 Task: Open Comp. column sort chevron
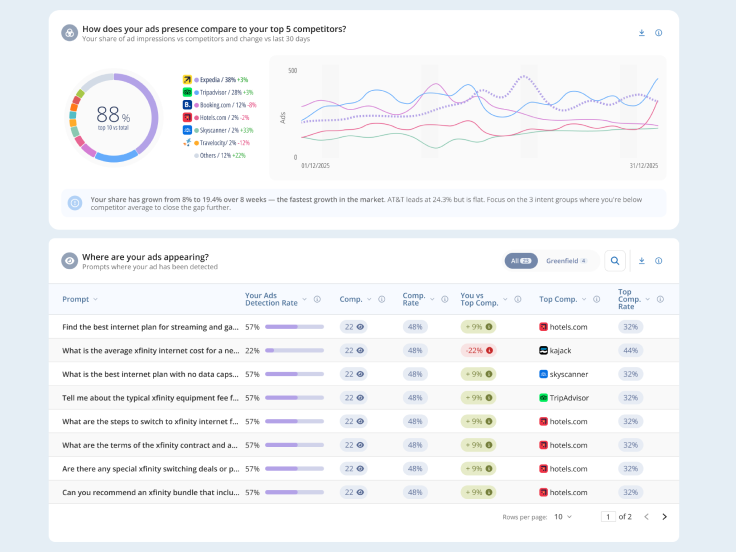369,299
